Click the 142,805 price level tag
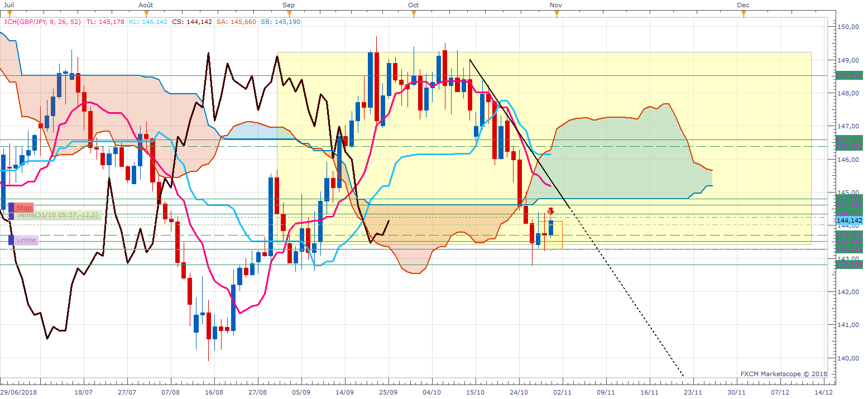The height and width of the screenshot is (399, 868). [x=848, y=265]
